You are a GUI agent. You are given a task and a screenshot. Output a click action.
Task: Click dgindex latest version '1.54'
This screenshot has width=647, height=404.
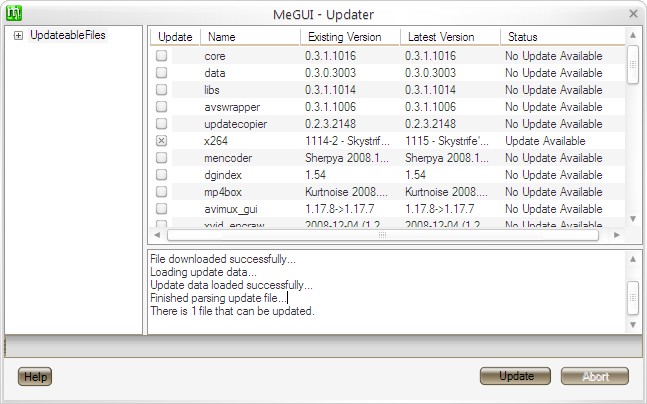pos(416,175)
